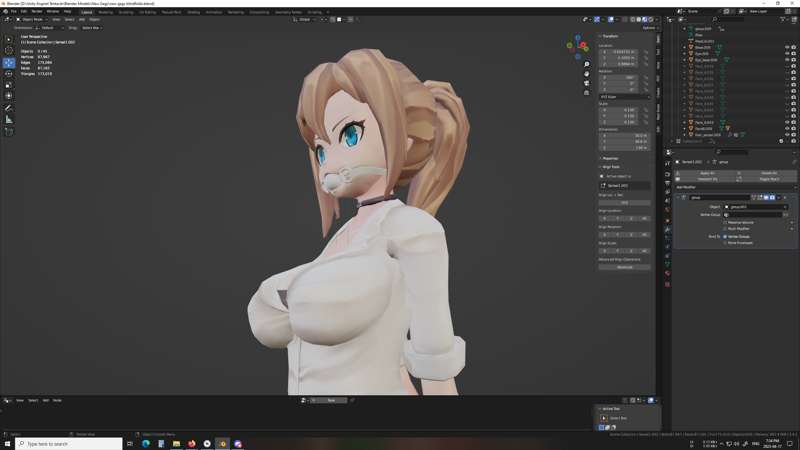Enable the Preserve Volume checkbox
Image resolution: width=800 pixels, height=450 pixels.
pyautogui.click(x=725, y=222)
